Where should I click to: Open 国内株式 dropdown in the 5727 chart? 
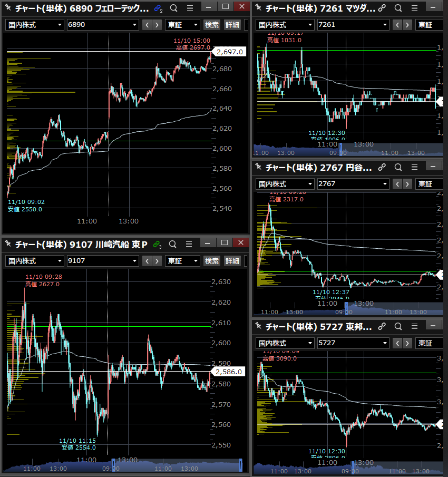pyautogui.click(x=285, y=344)
